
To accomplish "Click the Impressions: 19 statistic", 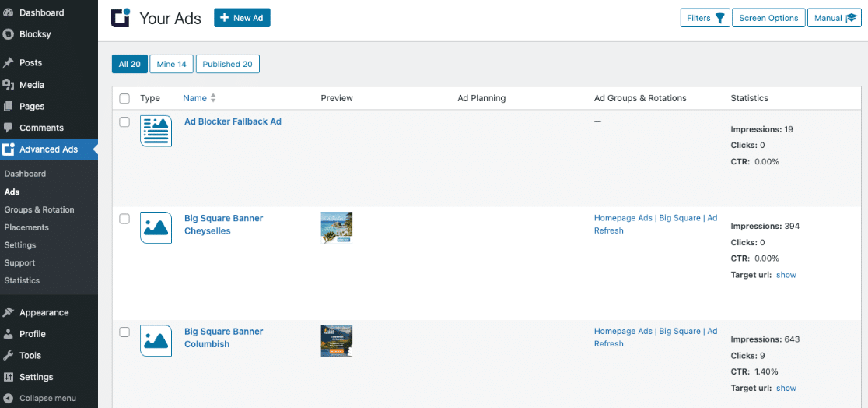I will click(762, 129).
